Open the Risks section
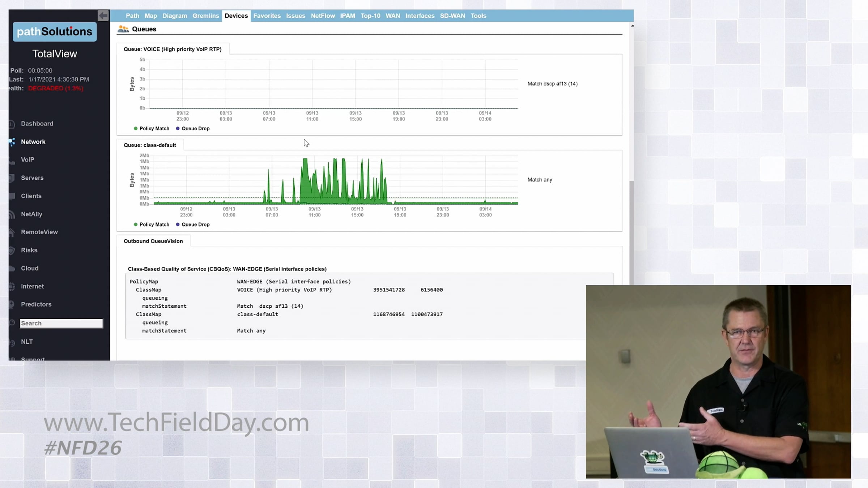This screenshot has width=868, height=488. click(x=29, y=250)
